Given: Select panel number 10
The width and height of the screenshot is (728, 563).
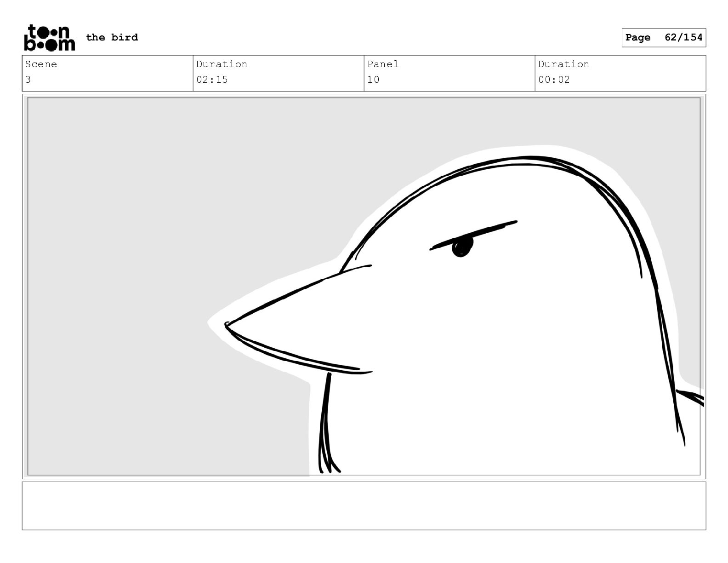Looking at the screenshot, I should pyautogui.click(x=373, y=80).
